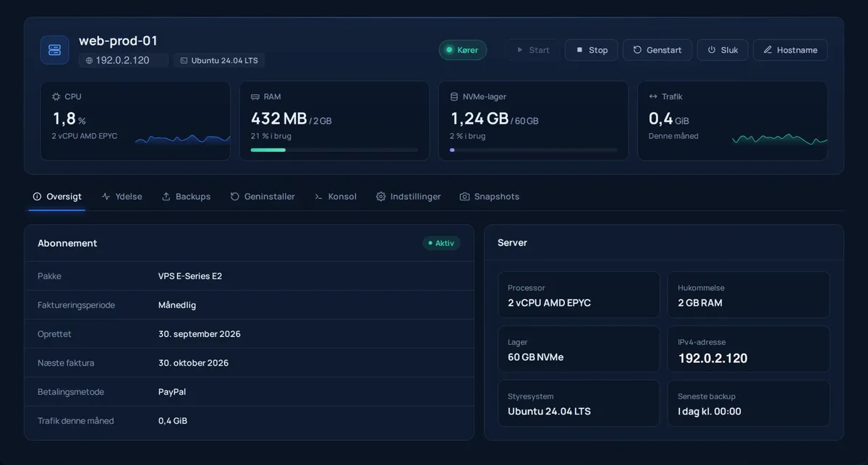Click the Lager 60 GB NVMe tile
Screen dimensions: 868x465
(579, 349)
